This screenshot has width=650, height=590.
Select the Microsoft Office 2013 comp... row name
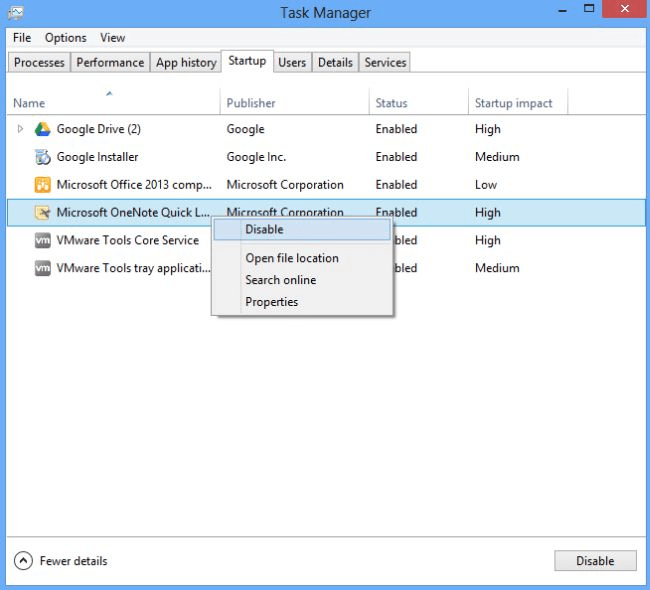tap(134, 185)
